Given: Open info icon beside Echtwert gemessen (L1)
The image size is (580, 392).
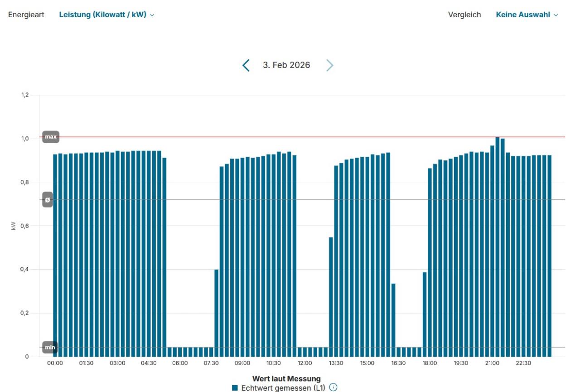Looking at the screenshot, I should 333,387.
